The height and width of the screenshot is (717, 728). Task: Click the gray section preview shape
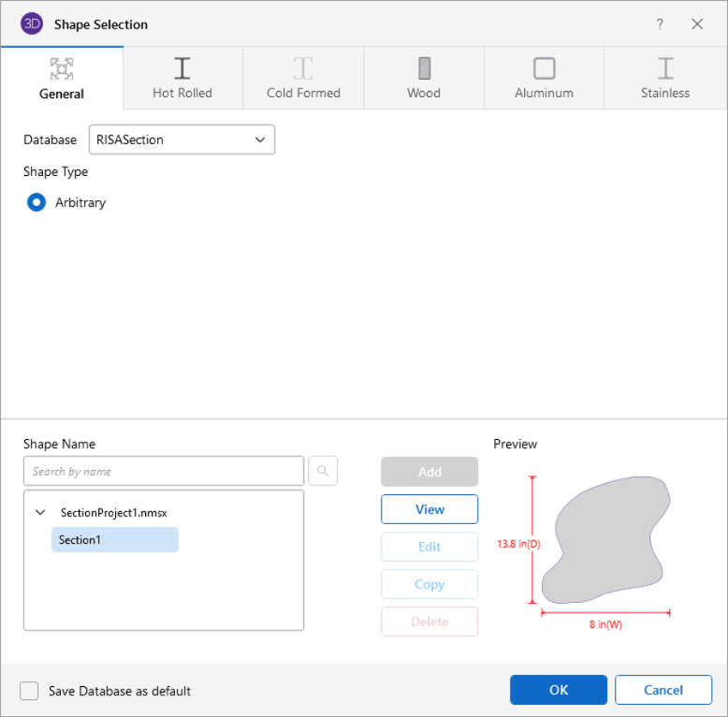(604, 541)
